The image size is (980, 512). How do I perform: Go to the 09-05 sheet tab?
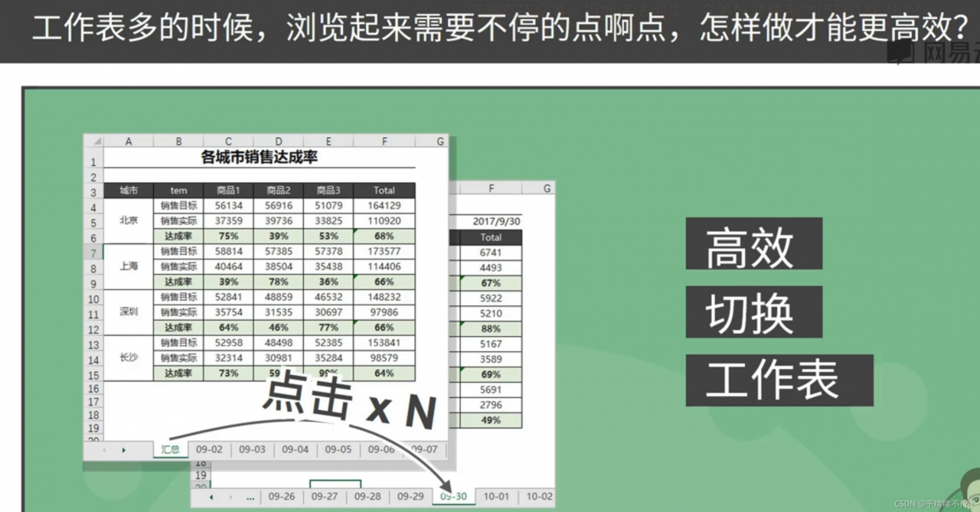(338, 450)
